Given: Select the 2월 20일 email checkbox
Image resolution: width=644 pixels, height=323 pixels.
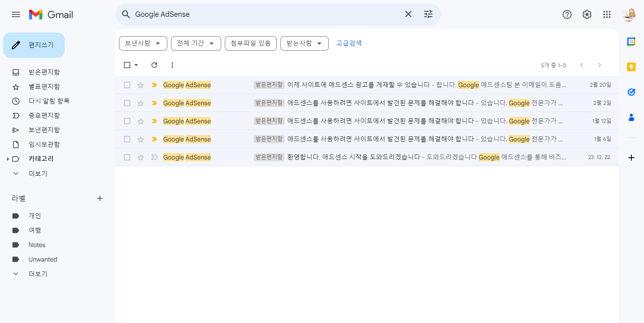Looking at the screenshot, I should tap(127, 85).
